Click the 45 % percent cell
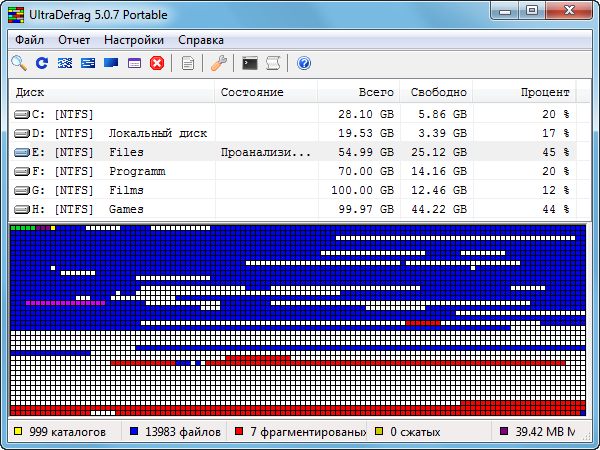600x450 pixels. (x=556, y=152)
